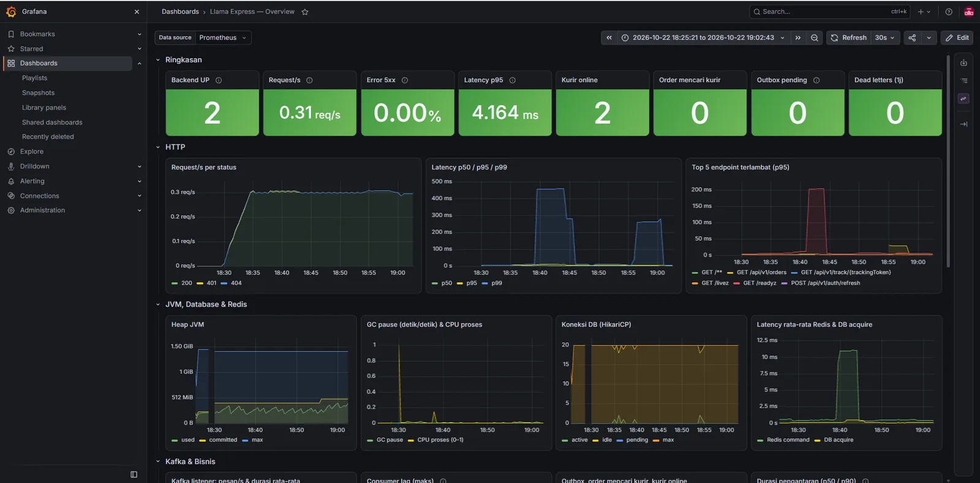Click the export icon in right sidebar
Viewport: 980px width, 483px height.
click(963, 63)
